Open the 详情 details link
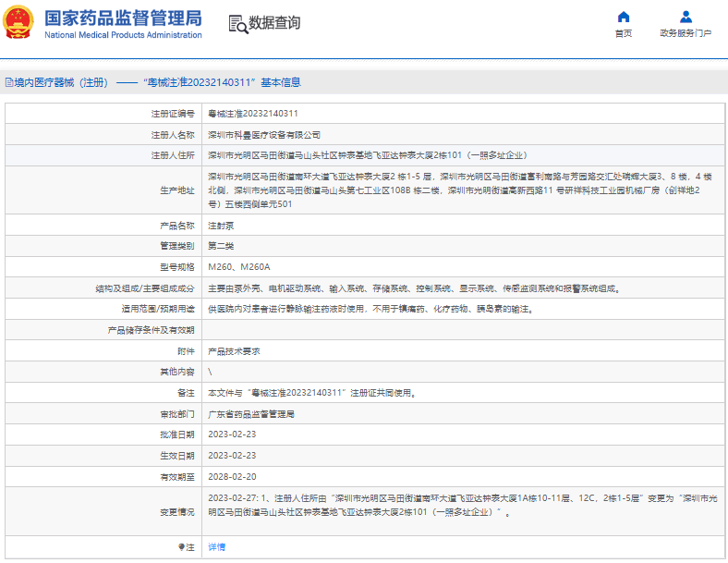The width and height of the screenshot is (728, 563). pos(216,547)
